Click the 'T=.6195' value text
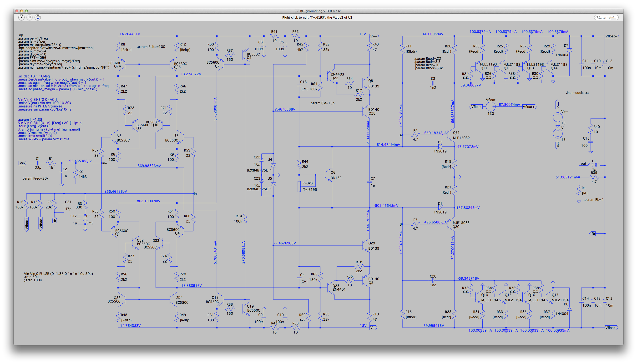This screenshot has height=364, width=637. click(310, 189)
